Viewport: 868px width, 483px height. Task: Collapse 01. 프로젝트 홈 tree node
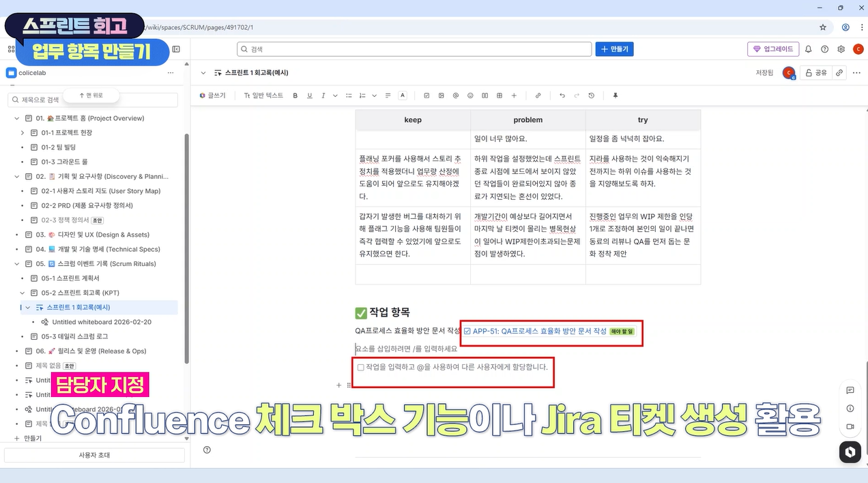(18, 118)
